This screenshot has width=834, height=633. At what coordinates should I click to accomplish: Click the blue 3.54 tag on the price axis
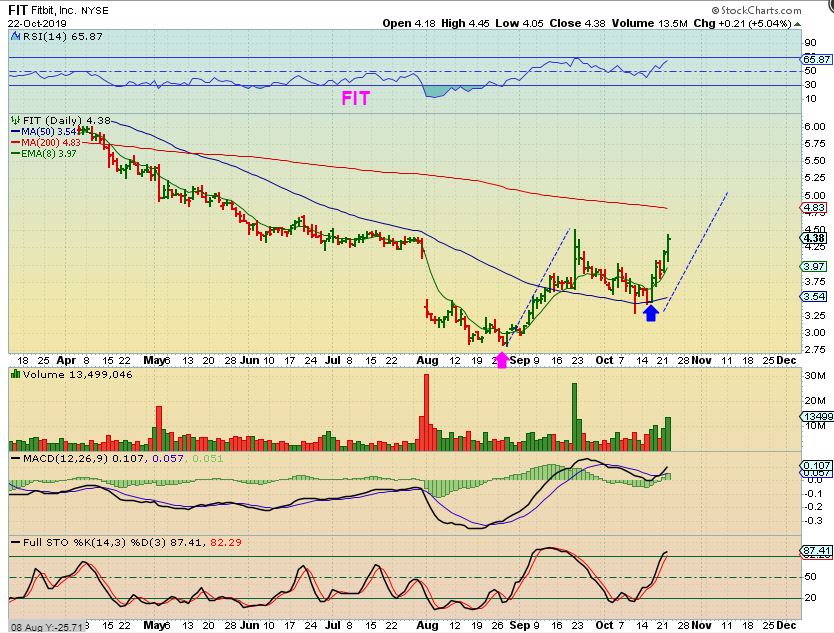click(x=815, y=296)
